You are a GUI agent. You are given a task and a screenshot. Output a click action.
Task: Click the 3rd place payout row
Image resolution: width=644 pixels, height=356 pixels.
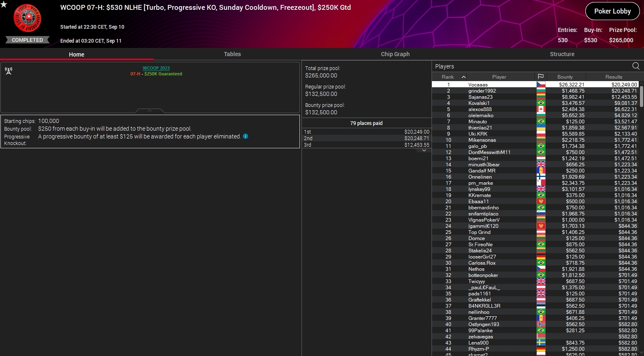point(366,145)
